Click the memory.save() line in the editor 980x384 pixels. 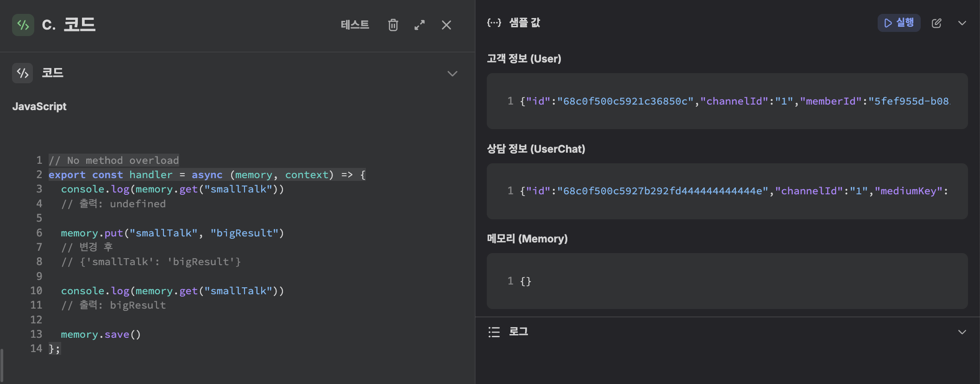tap(101, 334)
